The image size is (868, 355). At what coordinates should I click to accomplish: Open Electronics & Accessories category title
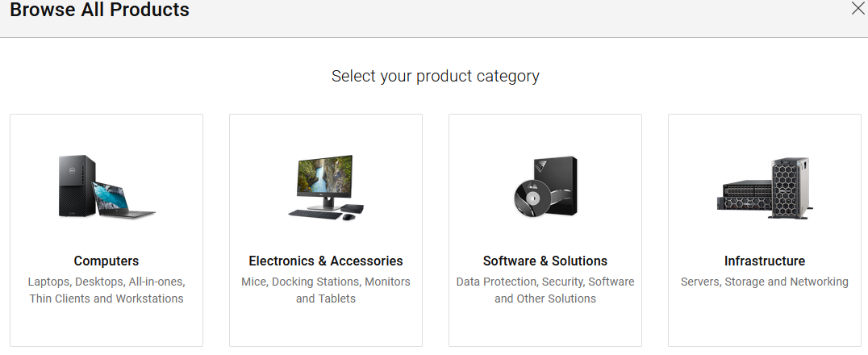326,261
